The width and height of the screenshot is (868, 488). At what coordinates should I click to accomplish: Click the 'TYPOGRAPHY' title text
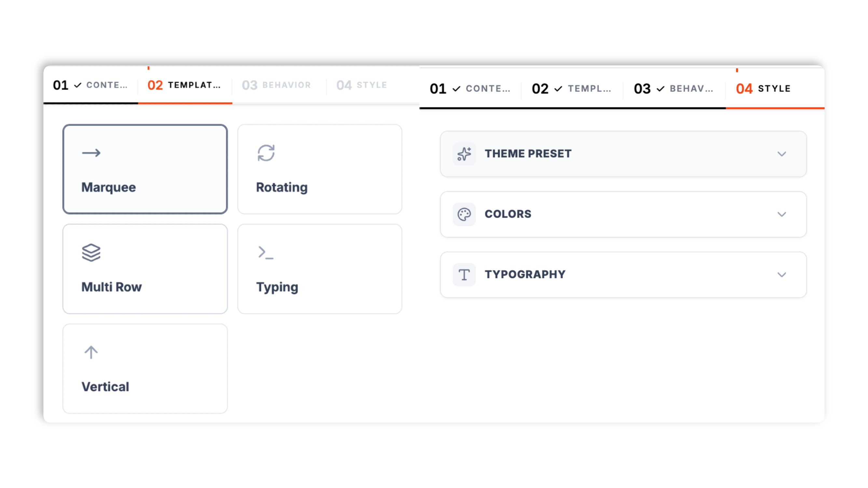[x=525, y=275]
